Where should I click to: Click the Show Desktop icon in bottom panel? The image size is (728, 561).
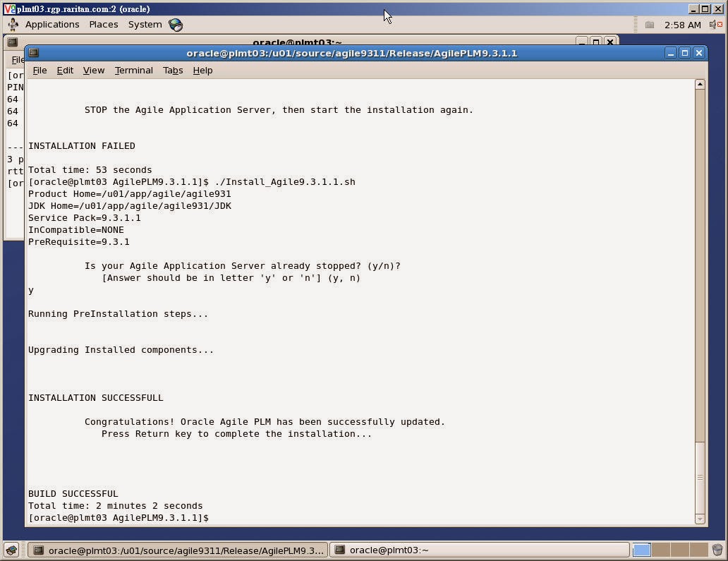pyautogui.click(x=11, y=550)
